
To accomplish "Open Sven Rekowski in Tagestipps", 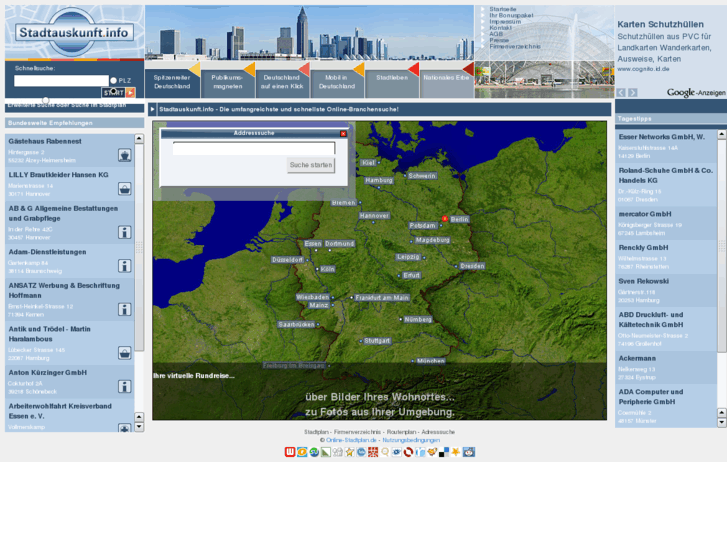I will (644, 281).
